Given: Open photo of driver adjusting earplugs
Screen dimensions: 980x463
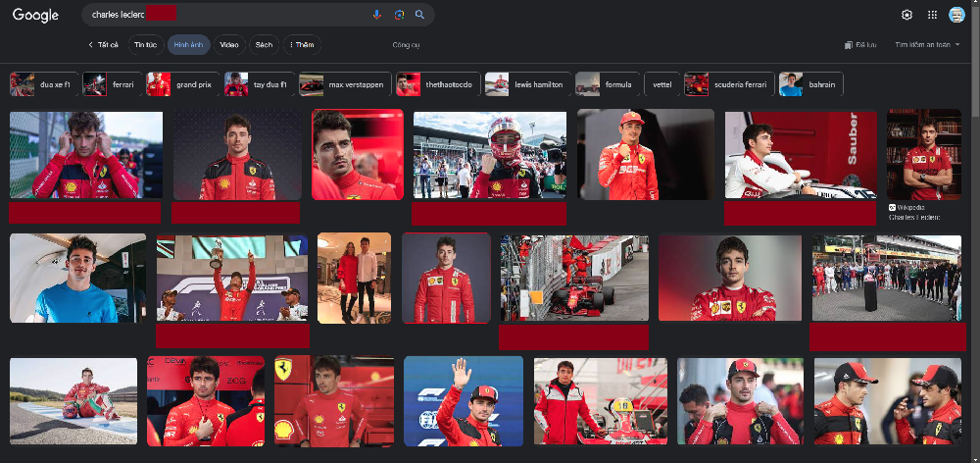Looking at the screenshot, I should (x=86, y=155).
